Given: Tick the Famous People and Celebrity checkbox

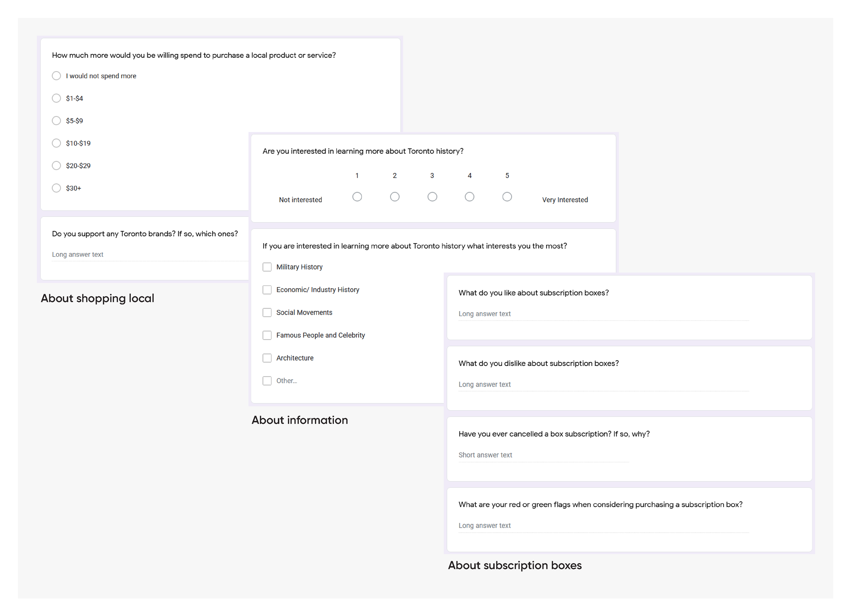Looking at the screenshot, I should (x=267, y=335).
